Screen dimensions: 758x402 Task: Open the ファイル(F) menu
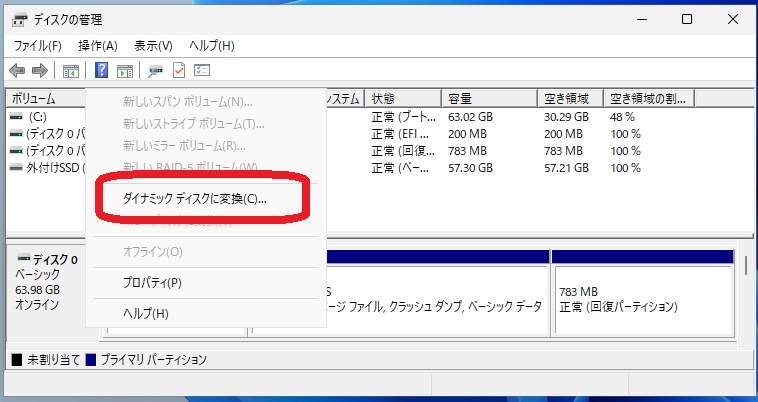point(37,46)
